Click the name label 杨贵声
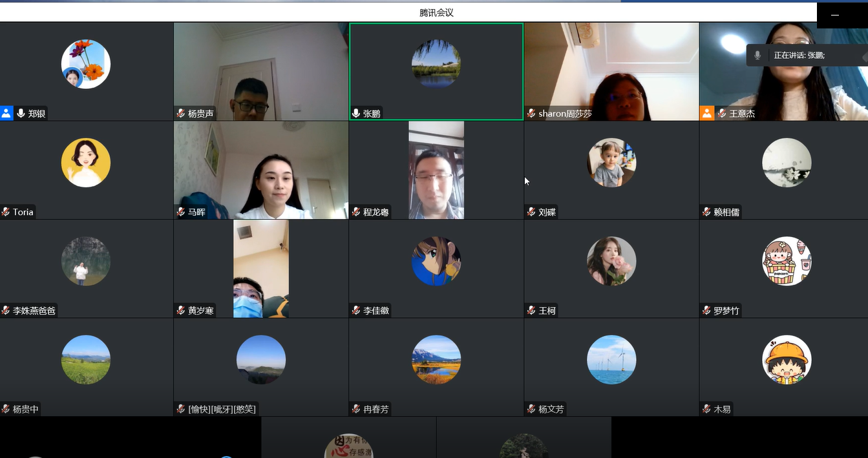This screenshot has height=458, width=868. click(x=201, y=114)
